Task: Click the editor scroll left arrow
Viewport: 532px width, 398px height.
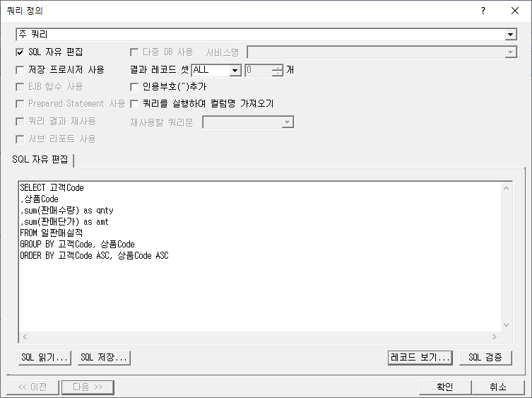Action: [25, 336]
